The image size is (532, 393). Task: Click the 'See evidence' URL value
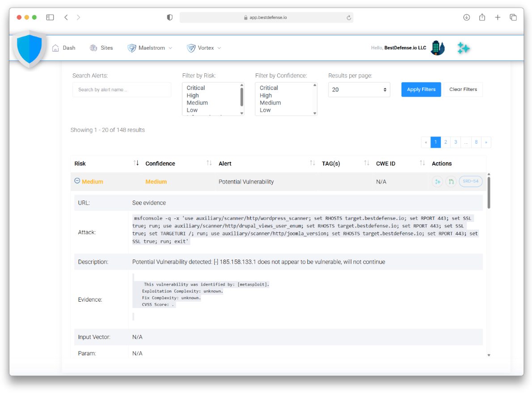tap(149, 203)
